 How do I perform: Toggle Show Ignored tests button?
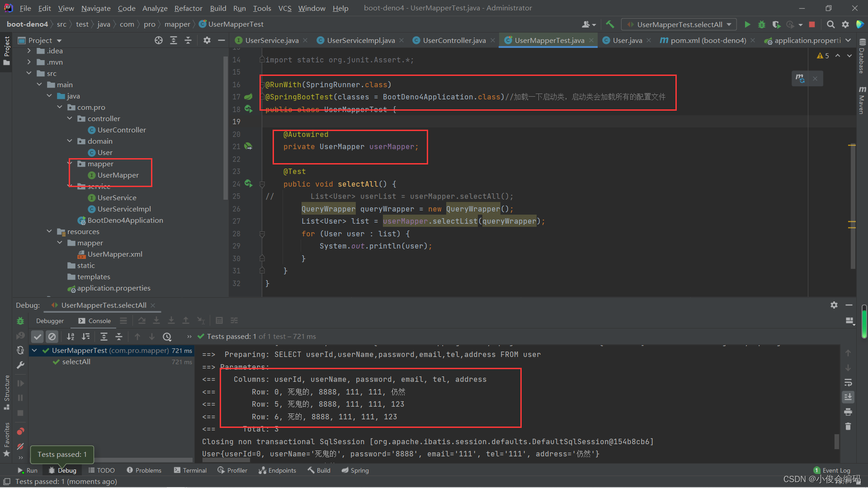[52, 337]
